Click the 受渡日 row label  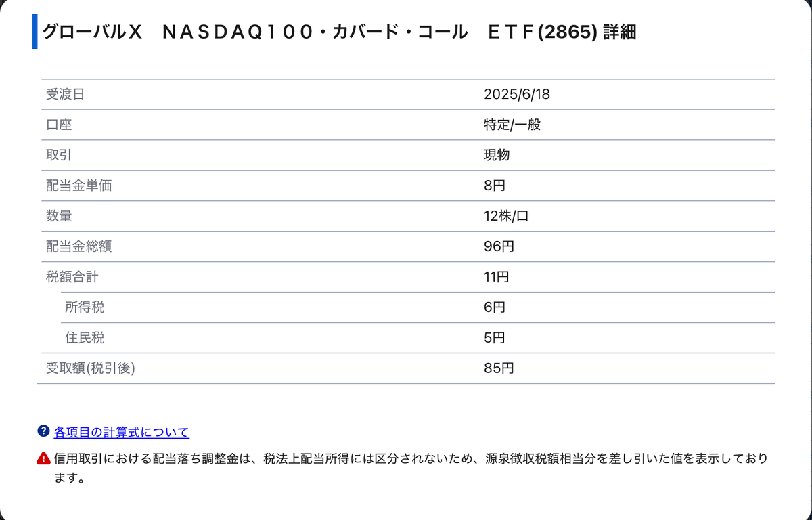[x=65, y=94]
